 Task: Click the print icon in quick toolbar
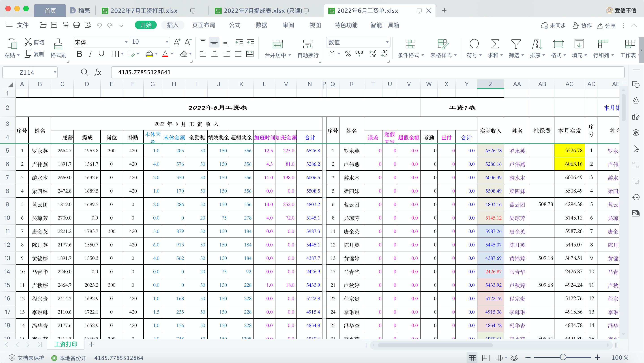[77, 25]
